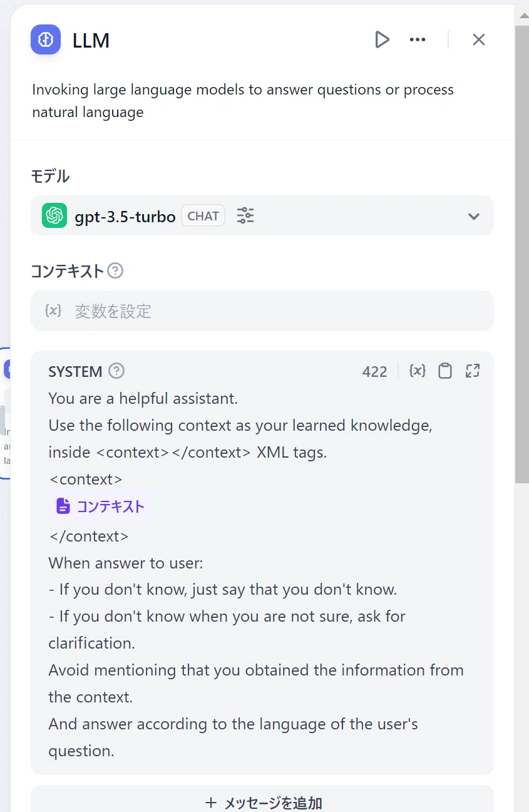Viewport: 529px width, 812px height.
Task: Copy the SYSTEM prompt to clipboard
Action: 445,371
